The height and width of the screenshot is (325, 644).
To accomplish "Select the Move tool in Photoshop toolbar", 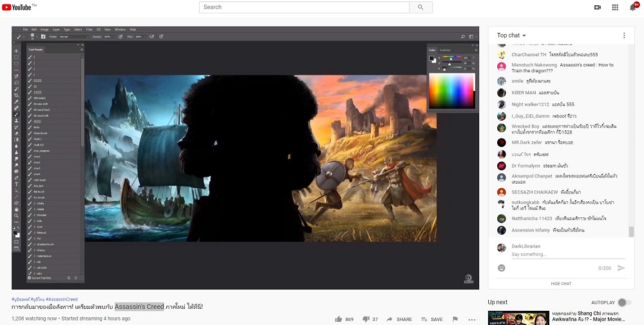I will coord(17,51).
